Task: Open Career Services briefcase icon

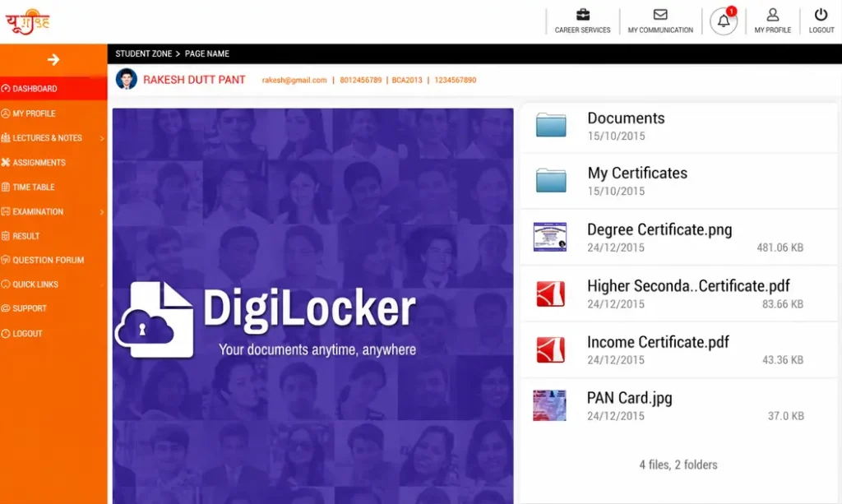Action: point(583,15)
